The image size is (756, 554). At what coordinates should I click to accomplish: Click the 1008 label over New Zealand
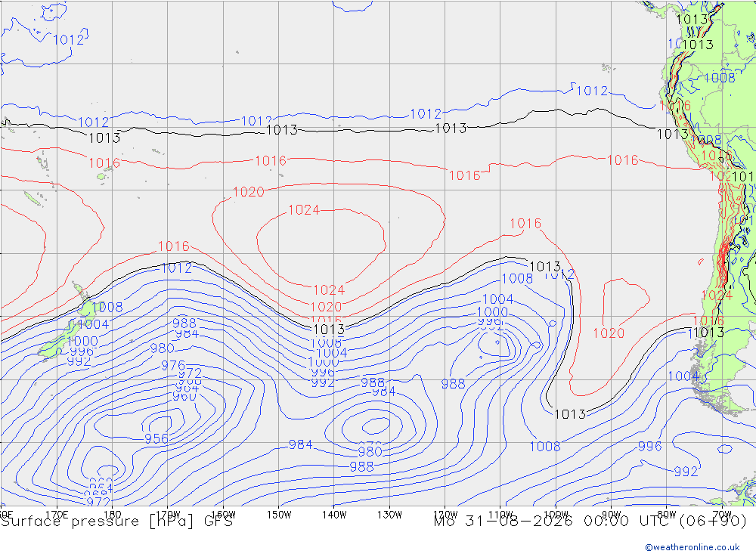pyautogui.click(x=107, y=307)
